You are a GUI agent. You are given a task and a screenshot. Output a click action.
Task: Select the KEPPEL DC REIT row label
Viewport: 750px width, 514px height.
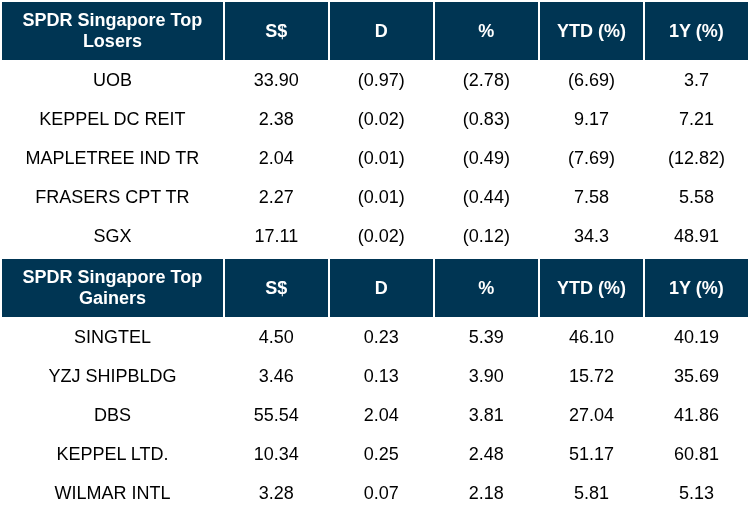coord(112,119)
